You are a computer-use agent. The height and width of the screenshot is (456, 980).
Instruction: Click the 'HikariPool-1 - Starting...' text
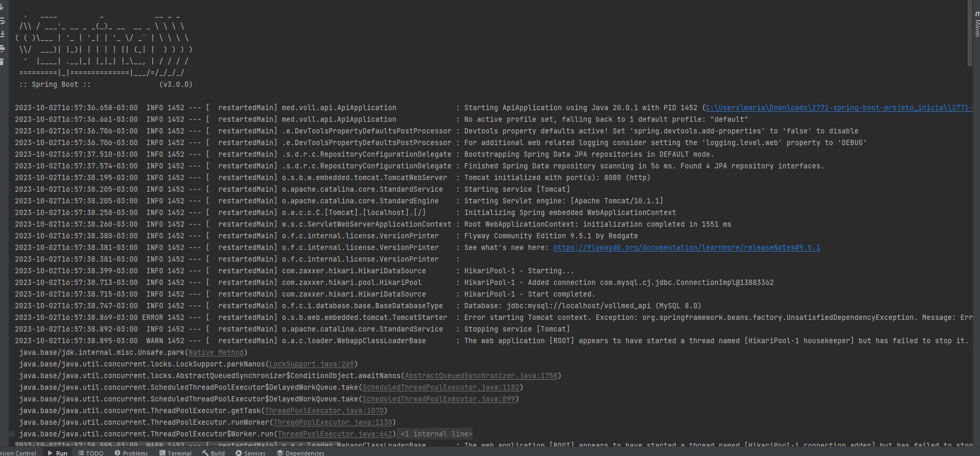point(519,271)
